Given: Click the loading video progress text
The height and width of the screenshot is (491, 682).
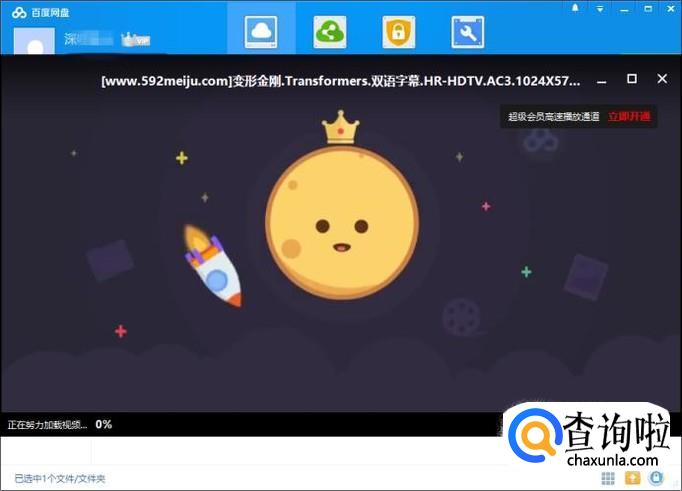Looking at the screenshot, I should tap(58, 425).
